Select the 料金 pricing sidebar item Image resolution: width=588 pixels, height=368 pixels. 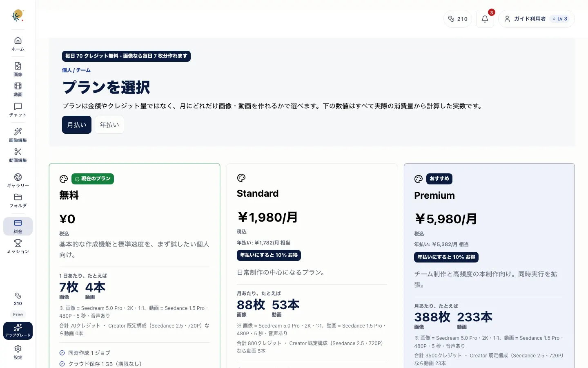[x=18, y=227]
